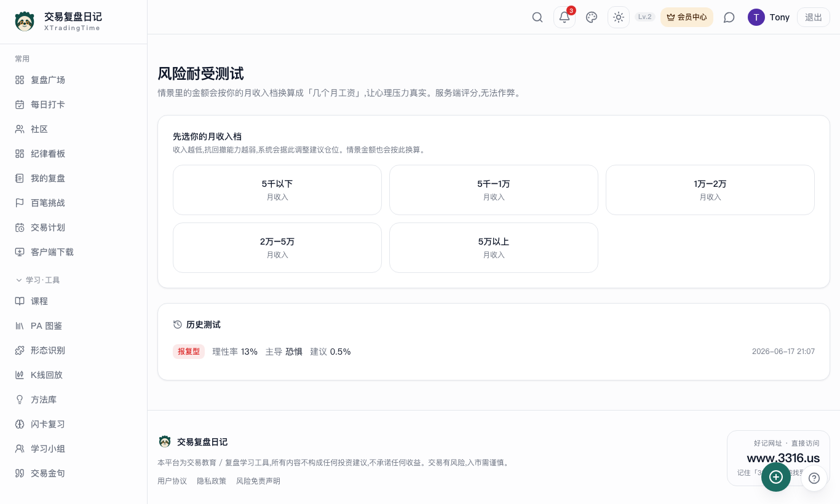
Task: Open the color palette theme icon
Action: point(592,17)
